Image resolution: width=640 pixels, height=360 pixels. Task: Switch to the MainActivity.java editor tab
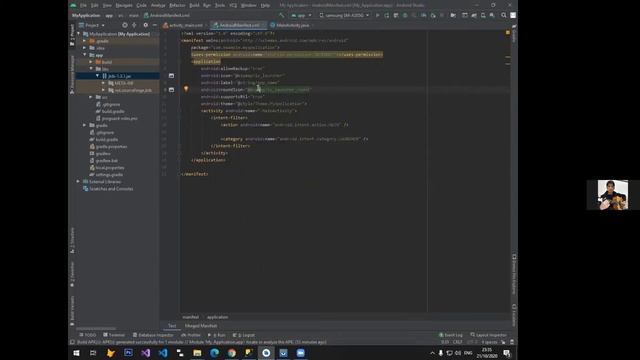290,25
